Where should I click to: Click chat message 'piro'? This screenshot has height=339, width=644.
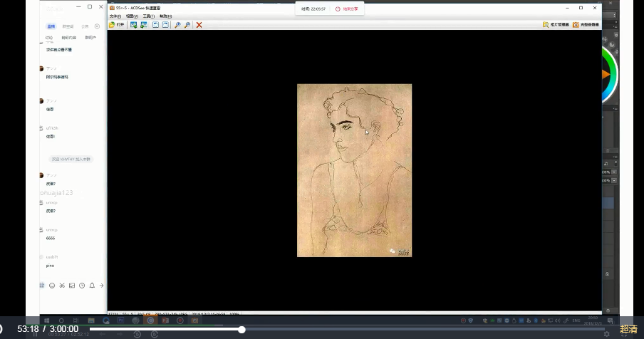point(50,266)
